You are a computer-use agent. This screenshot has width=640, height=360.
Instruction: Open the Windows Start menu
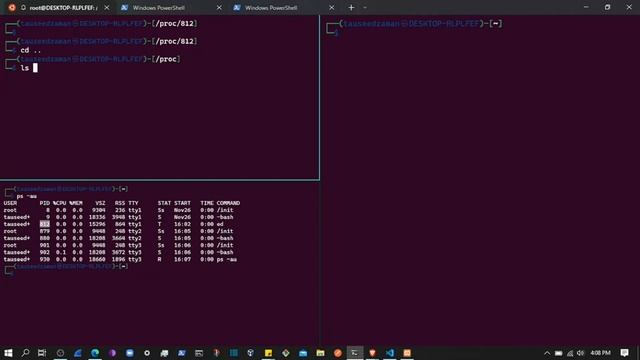(x=8, y=353)
